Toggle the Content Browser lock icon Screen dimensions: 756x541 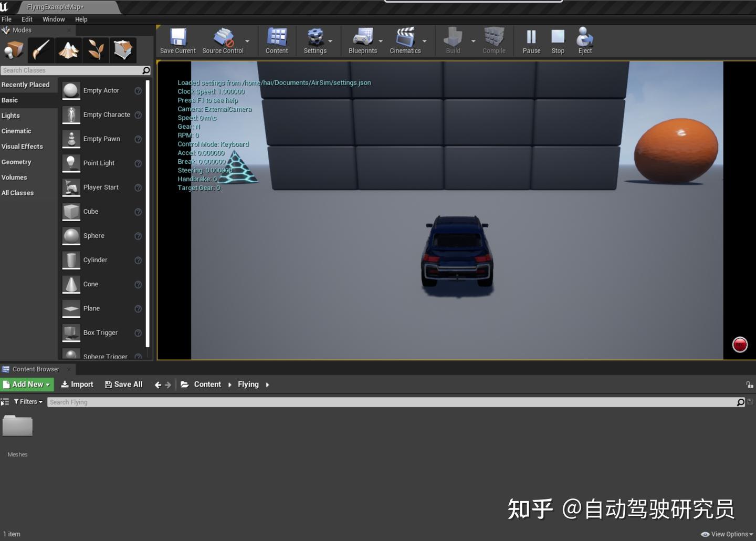(x=749, y=384)
